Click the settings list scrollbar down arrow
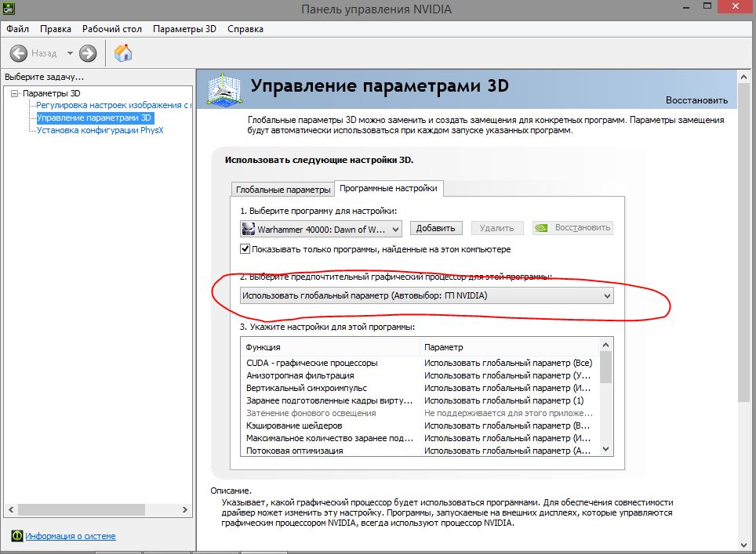756x554 pixels. (606, 449)
